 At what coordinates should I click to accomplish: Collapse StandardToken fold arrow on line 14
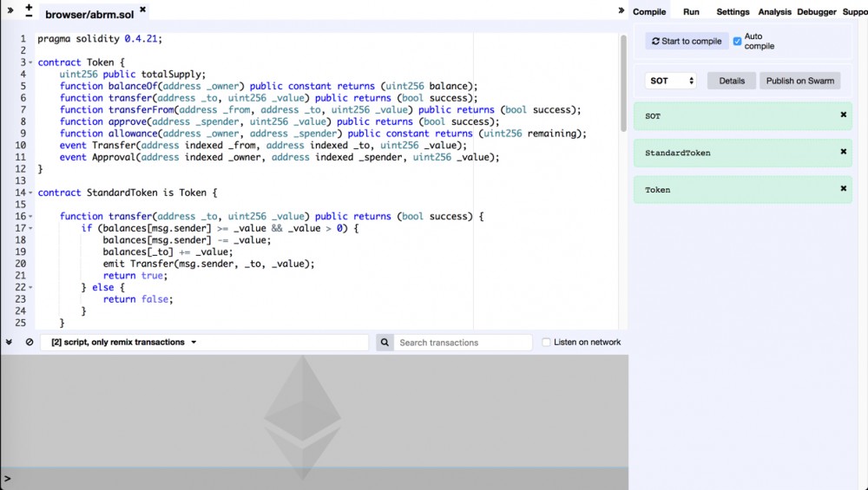tap(30, 193)
